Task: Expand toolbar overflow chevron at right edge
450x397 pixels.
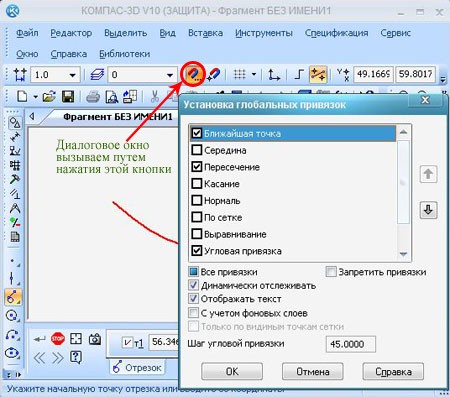Action: (x=443, y=79)
